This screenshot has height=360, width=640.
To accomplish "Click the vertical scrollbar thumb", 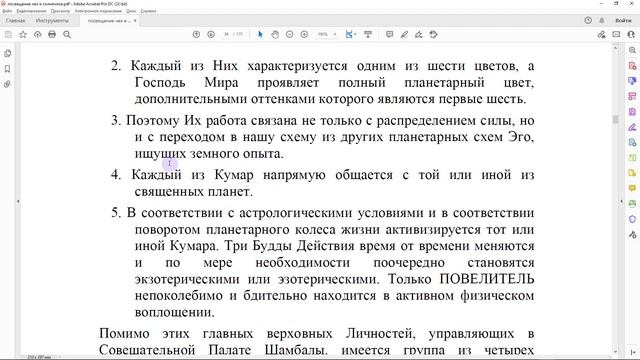I will (x=616, y=119).
